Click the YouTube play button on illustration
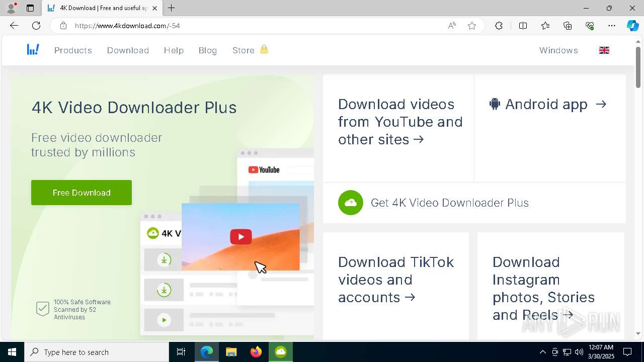Viewport: 644px width, 362px height. pos(241,237)
